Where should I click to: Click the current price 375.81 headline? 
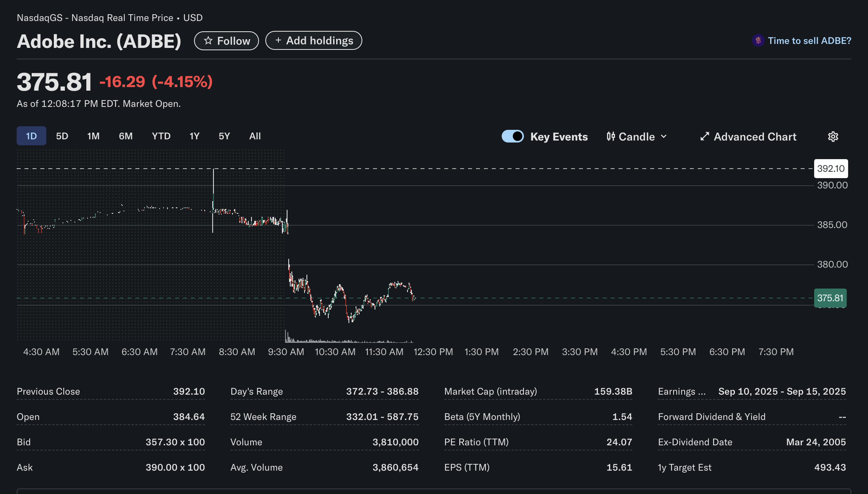coord(54,82)
